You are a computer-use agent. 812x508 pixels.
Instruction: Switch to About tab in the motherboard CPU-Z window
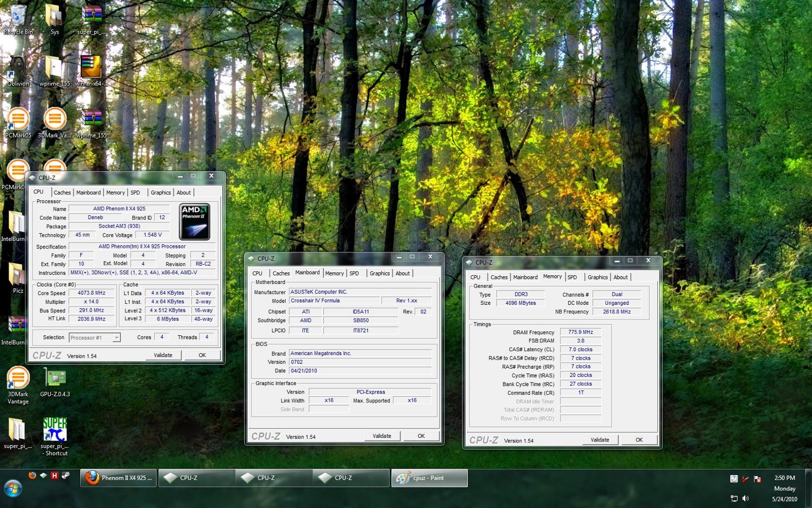pos(403,273)
